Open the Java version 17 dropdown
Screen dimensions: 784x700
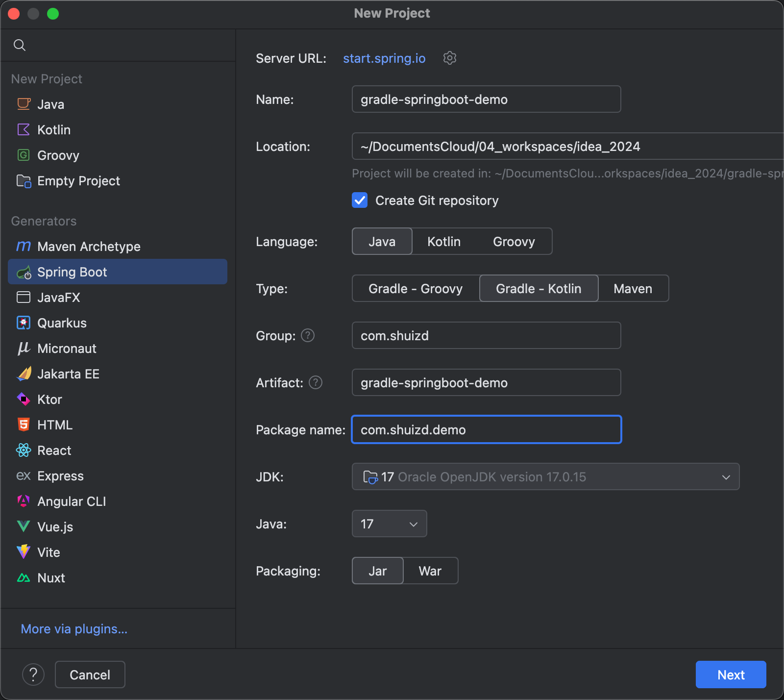pos(390,524)
